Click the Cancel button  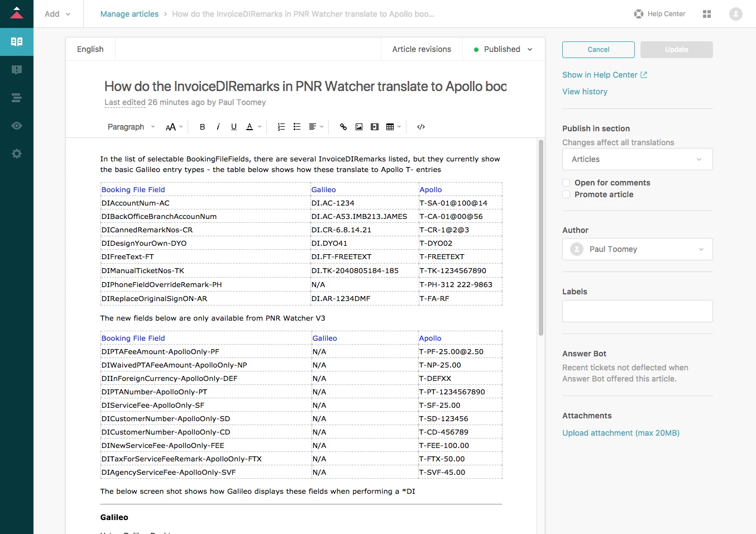[599, 50]
